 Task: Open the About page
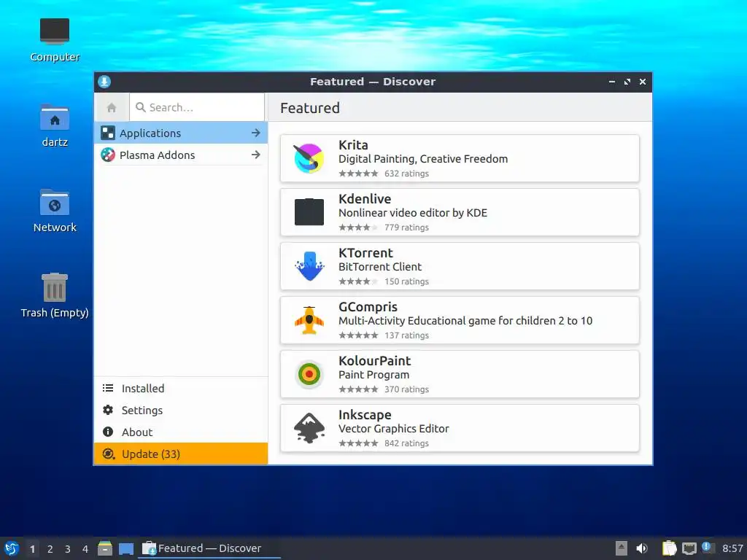click(x=181, y=432)
